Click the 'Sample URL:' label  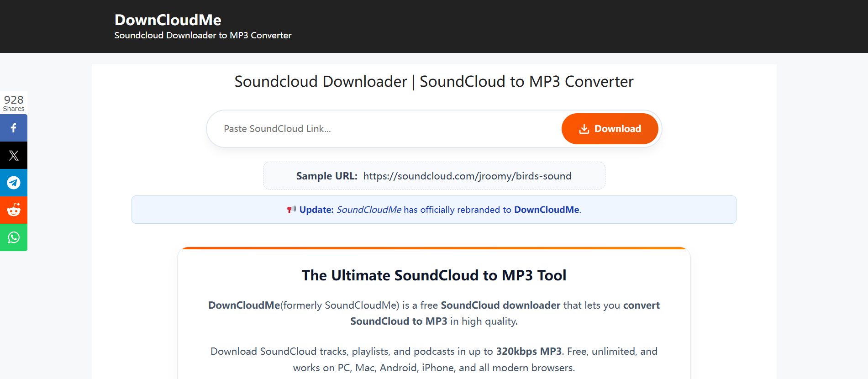click(326, 176)
